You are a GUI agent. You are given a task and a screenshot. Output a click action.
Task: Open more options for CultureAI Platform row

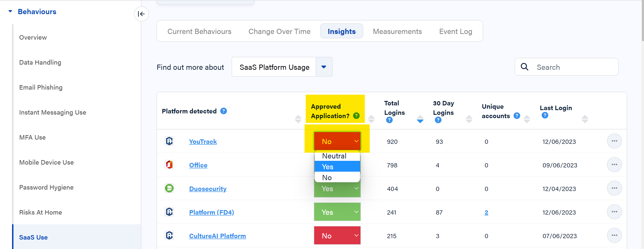(x=614, y=235)
